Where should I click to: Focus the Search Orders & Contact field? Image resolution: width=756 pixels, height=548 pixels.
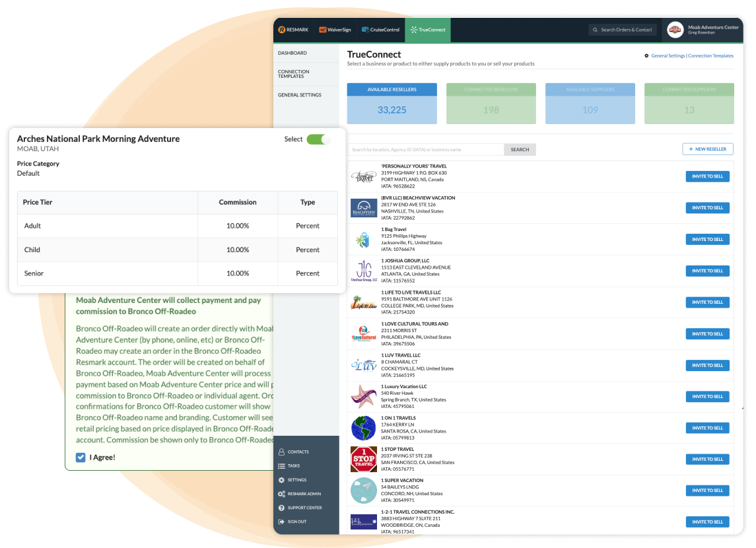623,30
